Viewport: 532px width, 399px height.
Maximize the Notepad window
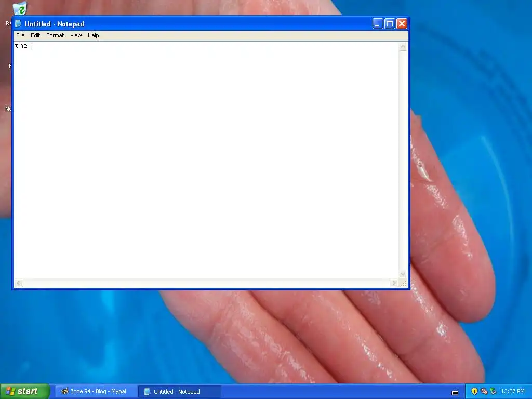(390, 24)
